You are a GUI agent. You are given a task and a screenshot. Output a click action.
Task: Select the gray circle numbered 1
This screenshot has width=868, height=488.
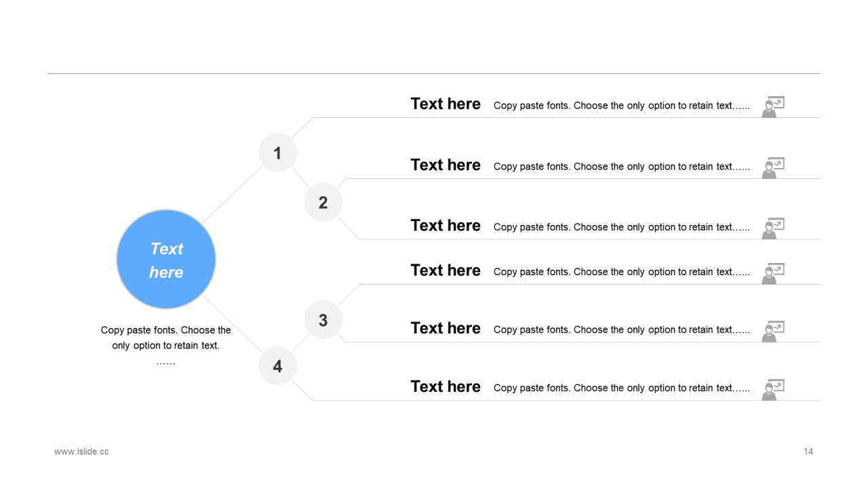tap(277, 153)
